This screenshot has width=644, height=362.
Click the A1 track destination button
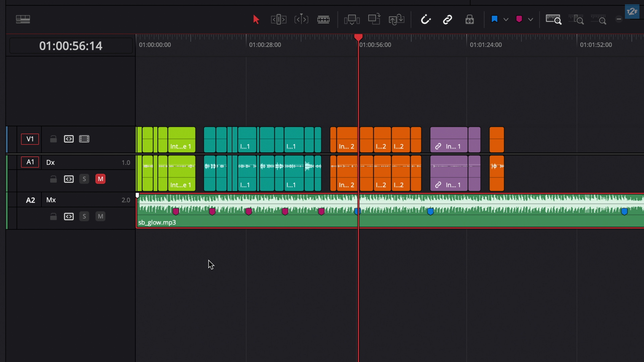click(30, 162)
